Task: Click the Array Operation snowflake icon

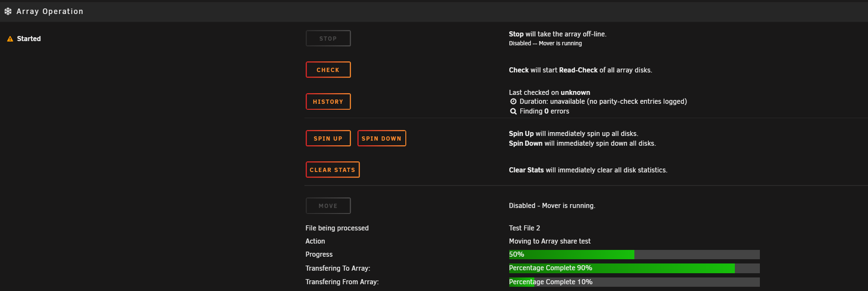Action: [8, 11]
